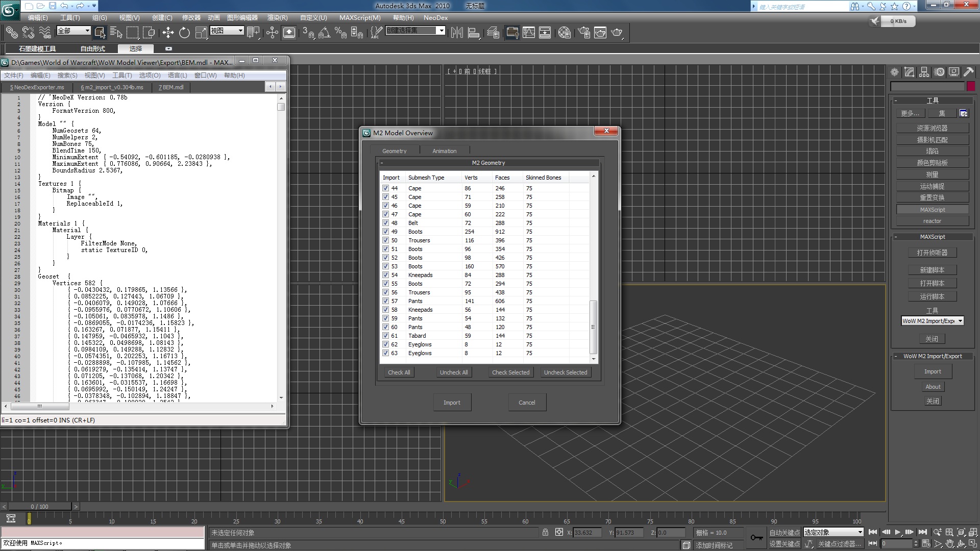Click the 运行脚本 button
980x551 pixels.
pos(932,296)
